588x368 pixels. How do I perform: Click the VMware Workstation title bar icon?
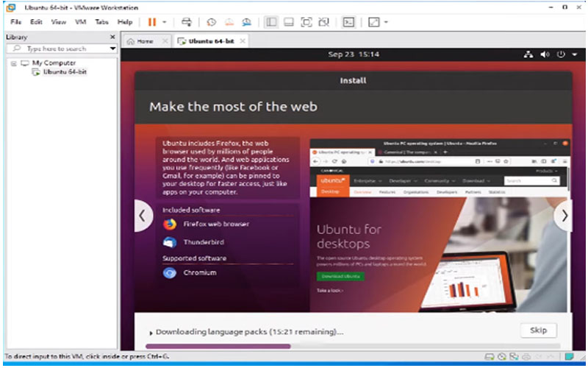[x=11, y=7]
